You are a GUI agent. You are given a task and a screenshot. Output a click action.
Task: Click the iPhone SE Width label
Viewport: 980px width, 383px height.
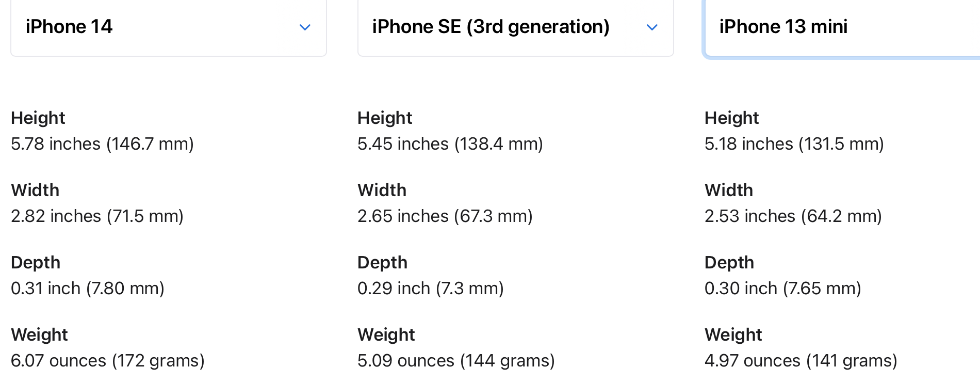pos(382,190)
